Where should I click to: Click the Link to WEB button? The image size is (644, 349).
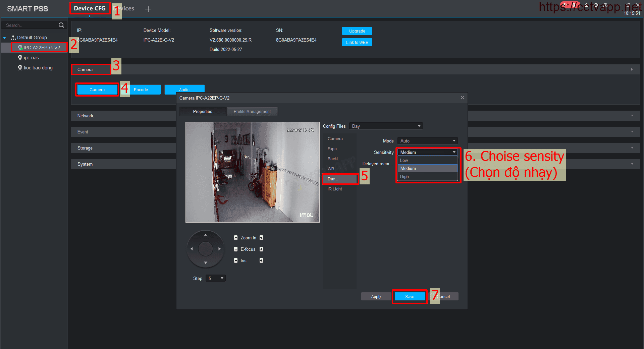coord(357,43)
